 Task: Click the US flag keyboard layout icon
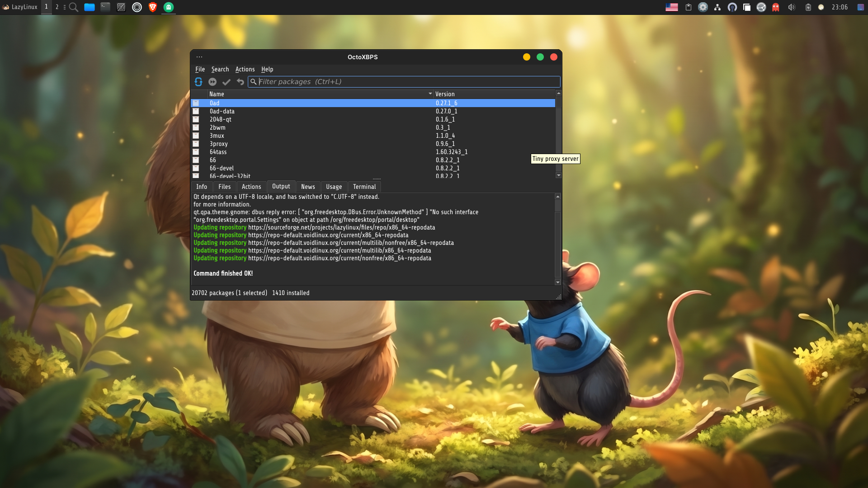click(x=672, y=7)
